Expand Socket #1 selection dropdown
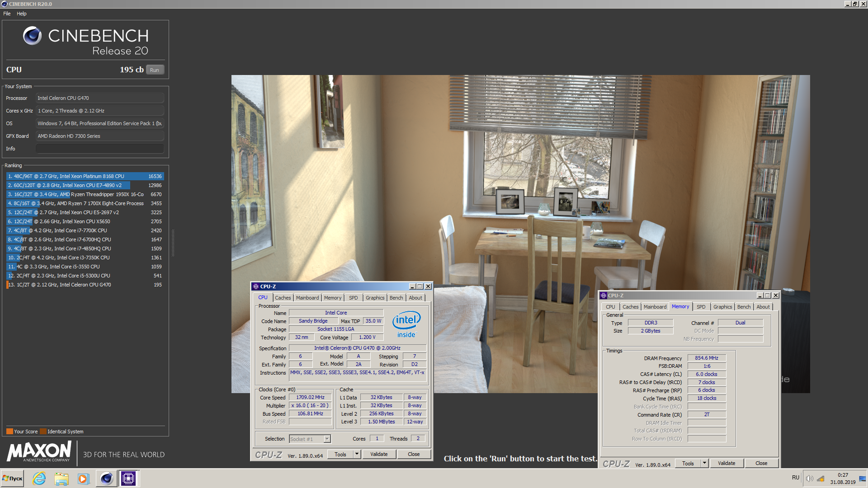The width and height of the screenshot is (868, 488). (x=327, y=439)
